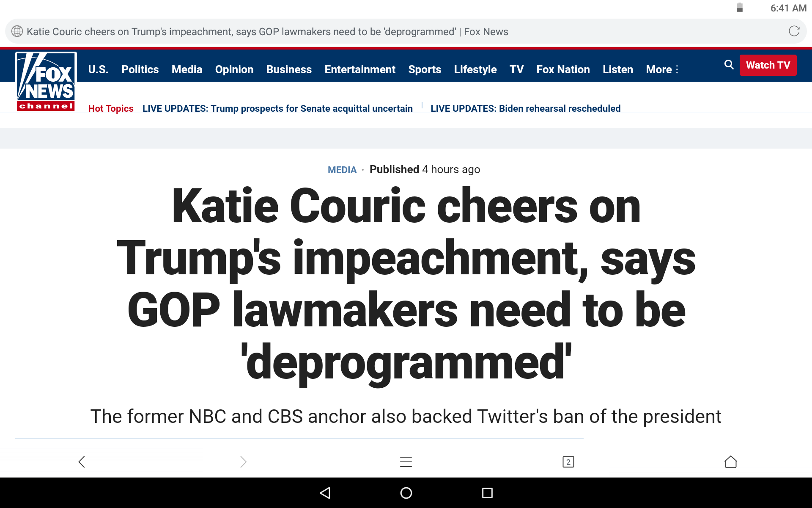This screenshot has height=508, width=812.
Task: Click the red Watch TV button
Action: tap(768, 65)
